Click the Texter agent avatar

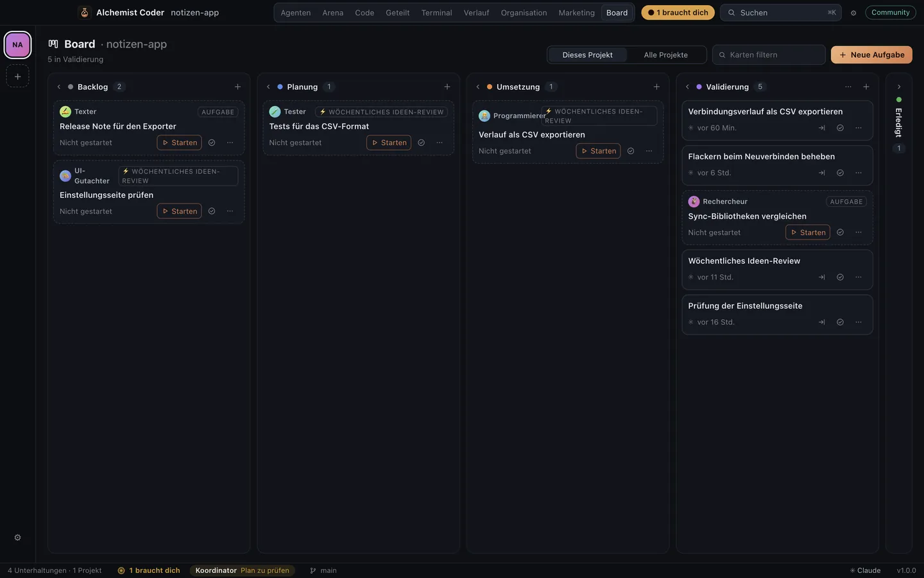click(65, 112)
